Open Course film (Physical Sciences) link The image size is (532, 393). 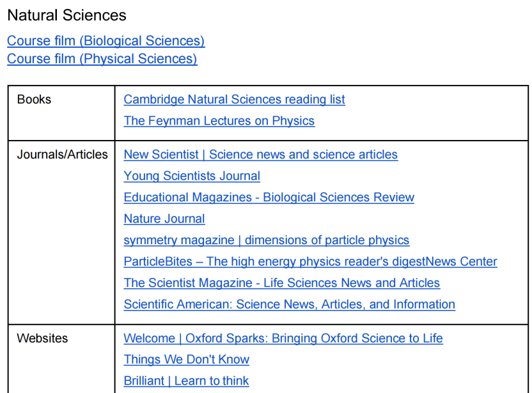coord(102,59)
